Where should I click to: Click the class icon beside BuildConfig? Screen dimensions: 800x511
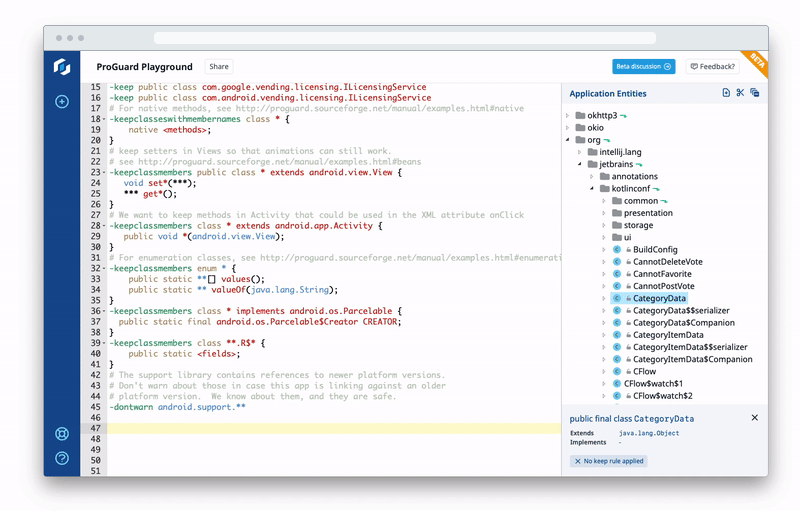pos(616,249)
